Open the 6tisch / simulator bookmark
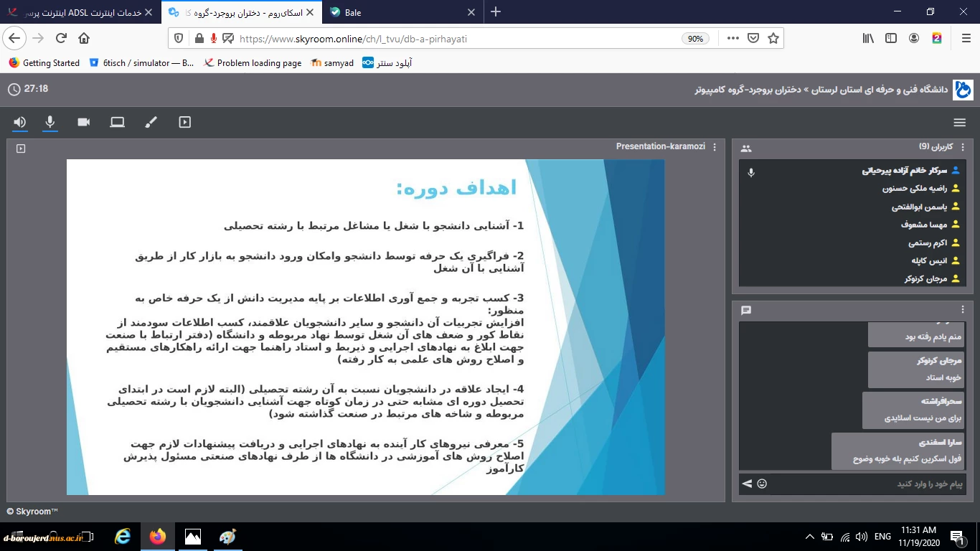Screen dimensions: 980x551 (142, 63)
